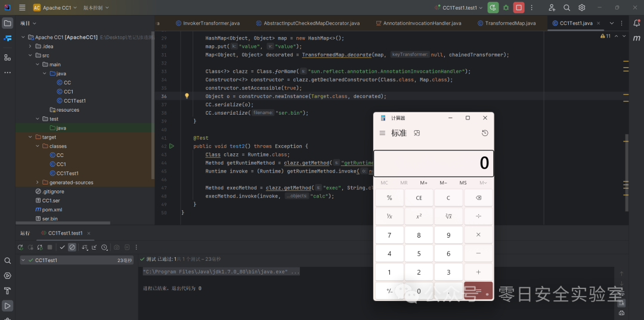Collapse all test results icon
This screenshot has height=320, width=644.
tap(94, 247)
